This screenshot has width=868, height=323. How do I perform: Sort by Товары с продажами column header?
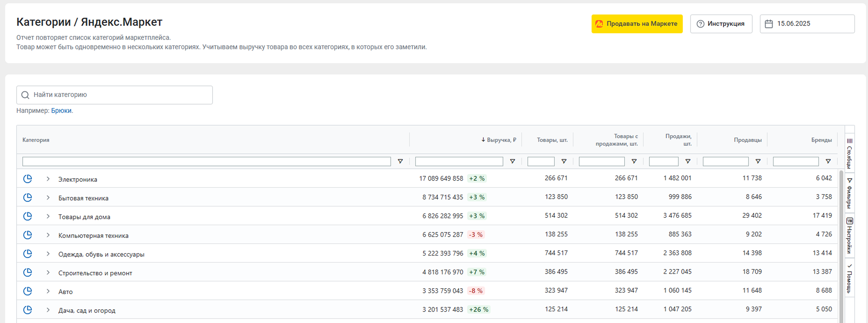point(617,140)
